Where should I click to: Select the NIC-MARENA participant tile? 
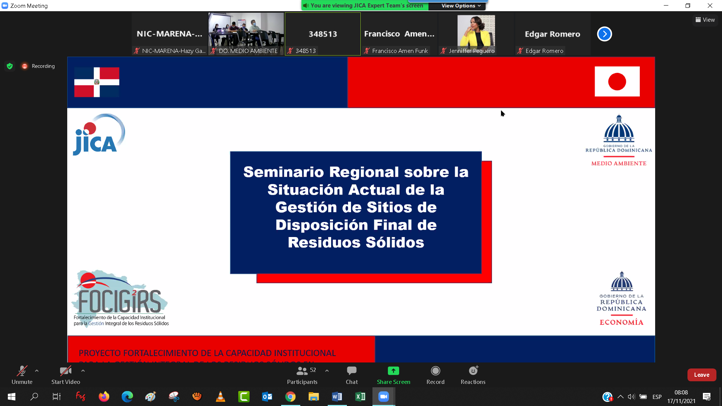point(169,34)
